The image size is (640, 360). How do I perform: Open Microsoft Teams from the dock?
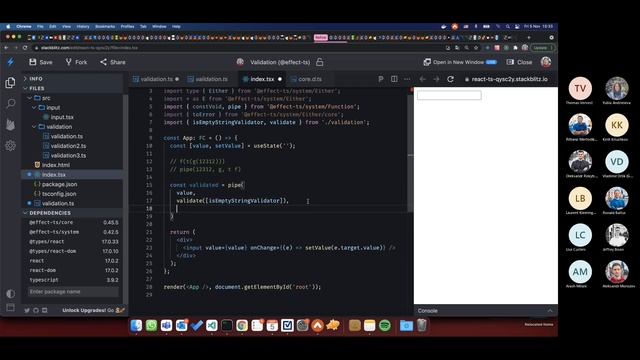tap(166, 325)
